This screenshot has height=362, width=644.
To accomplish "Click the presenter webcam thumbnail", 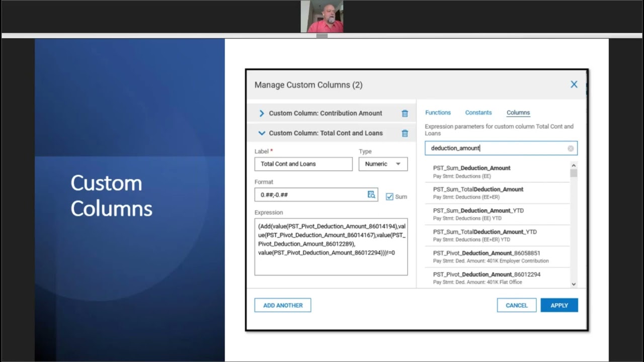I will tap(322, 17).
